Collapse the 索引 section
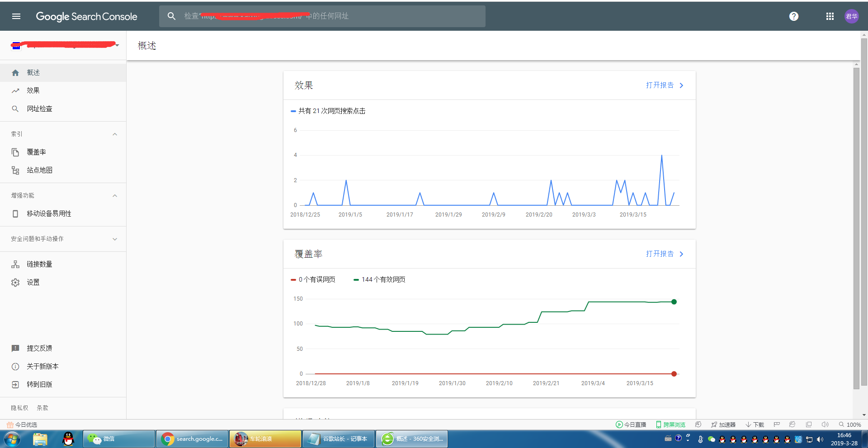This screenshot has width=868, height=448. click(x=115, y=134)
